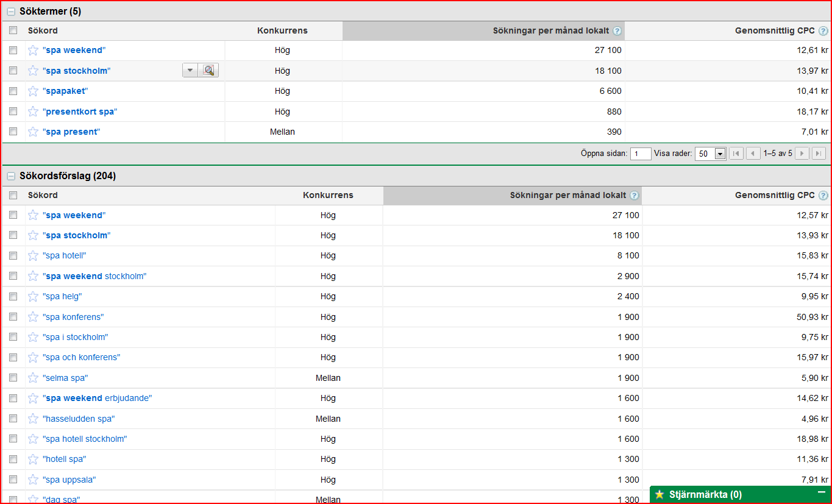This screenshot has height=504, width=832.
Task: Star the "presentkort spa" keyword
Action: (33, 112)
